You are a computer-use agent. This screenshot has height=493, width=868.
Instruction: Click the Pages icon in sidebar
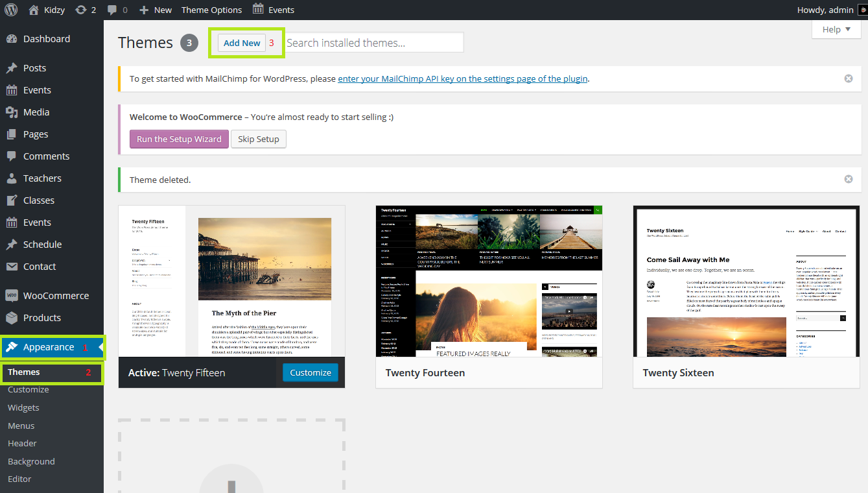(x=12, y=134)
